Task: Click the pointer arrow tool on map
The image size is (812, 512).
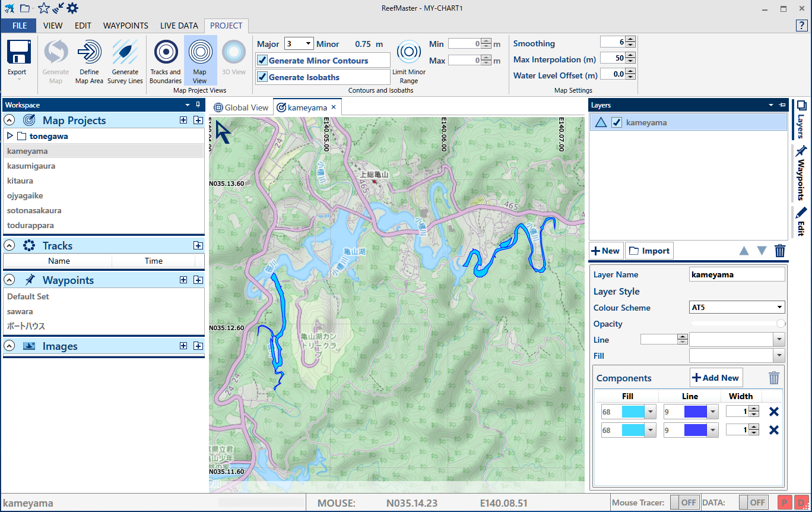Action: pyautogui.click(x=223, y=132)
